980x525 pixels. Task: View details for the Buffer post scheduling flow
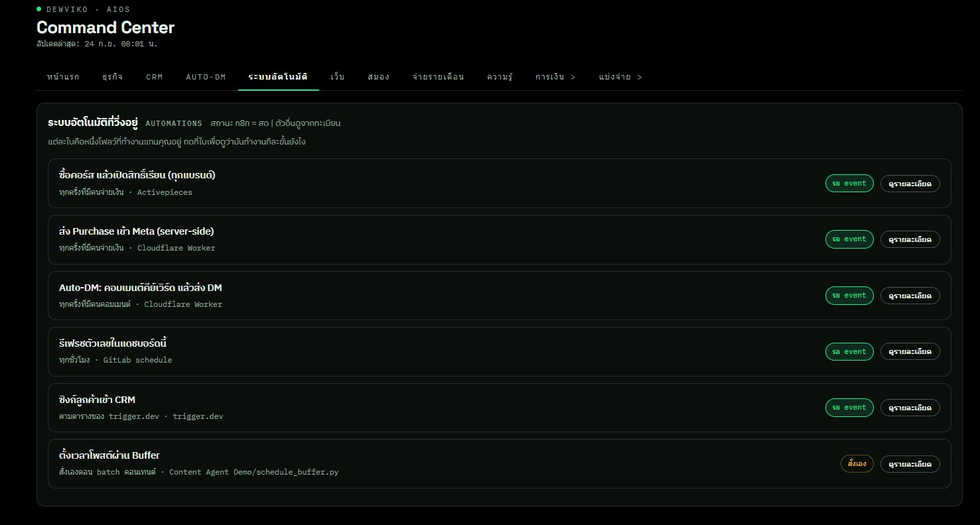[910, 464]
